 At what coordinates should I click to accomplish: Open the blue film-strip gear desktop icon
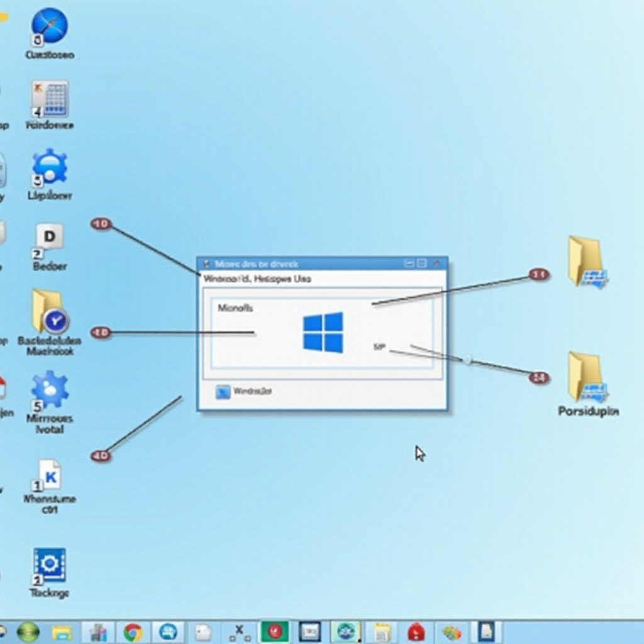50,565
